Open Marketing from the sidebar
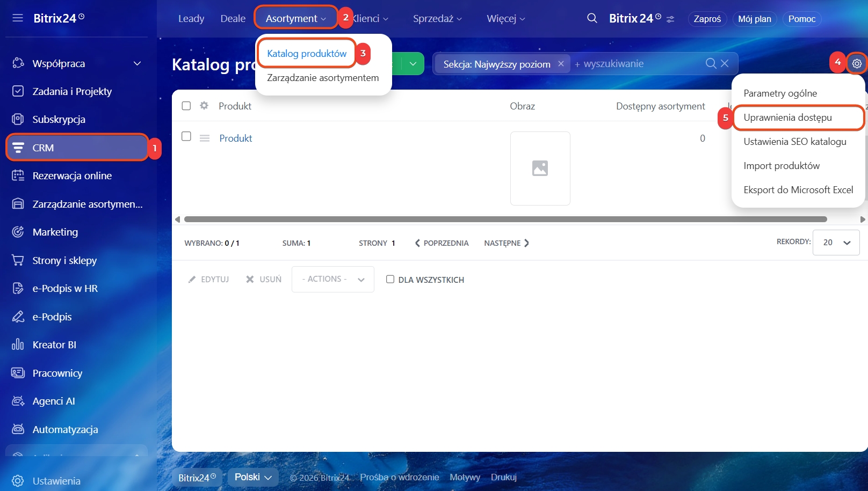This screenshot has width=868, height=491. [x=55, y=232]
